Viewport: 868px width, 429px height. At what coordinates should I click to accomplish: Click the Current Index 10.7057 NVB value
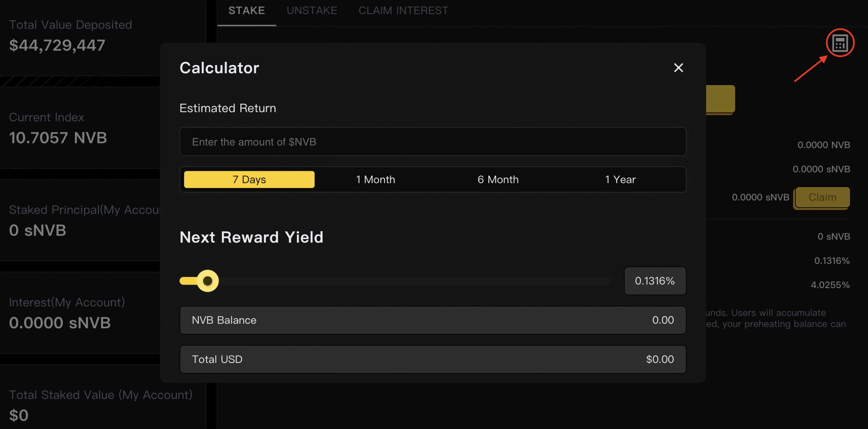pyautogui.click(x=58, y=138)
